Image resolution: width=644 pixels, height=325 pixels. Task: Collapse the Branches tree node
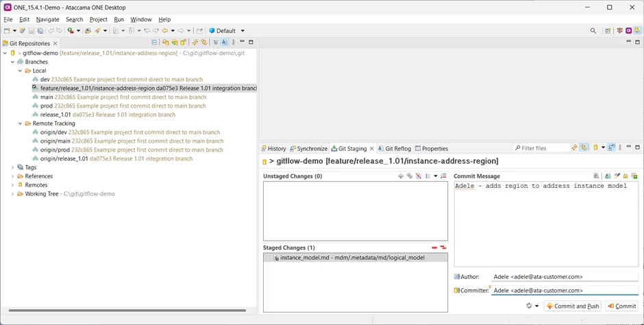pyautogui.click(x=13, y=62)
